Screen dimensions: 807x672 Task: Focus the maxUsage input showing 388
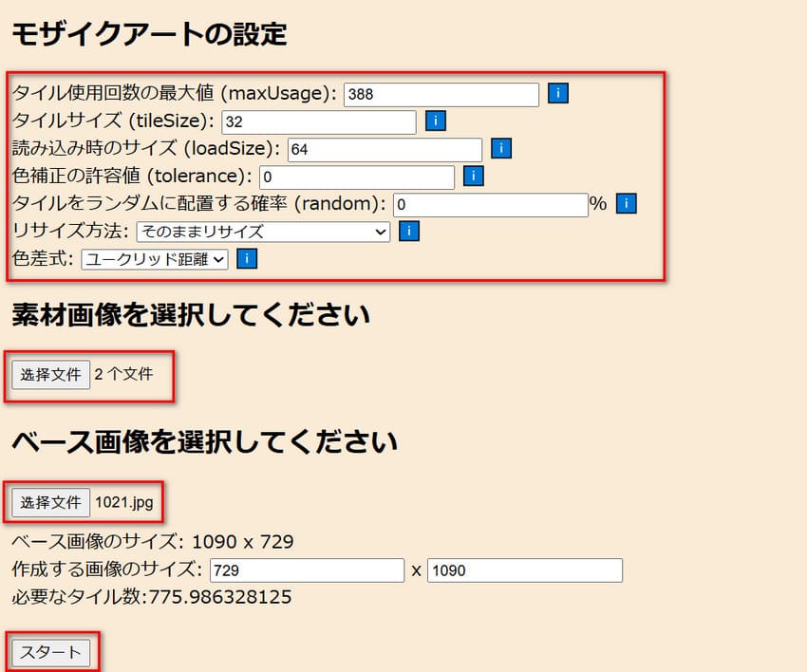click(441, 94)
